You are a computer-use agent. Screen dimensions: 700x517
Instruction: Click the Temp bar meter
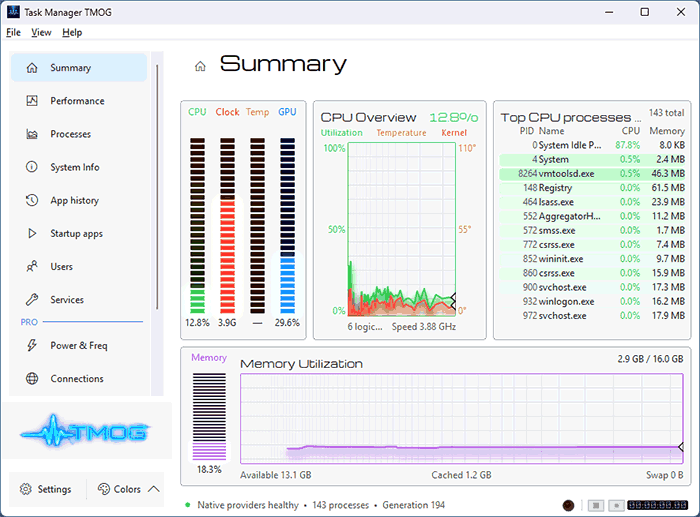(x=257, y=225)
